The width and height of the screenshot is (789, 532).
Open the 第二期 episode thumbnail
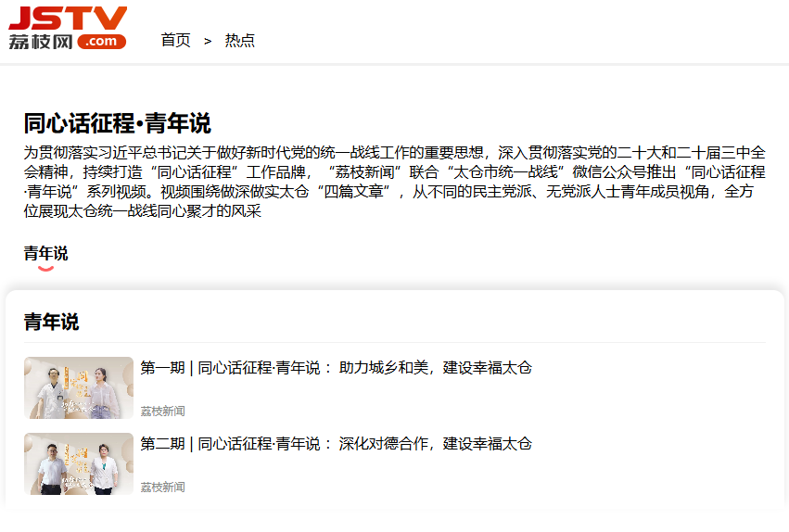tap(79, 463)
